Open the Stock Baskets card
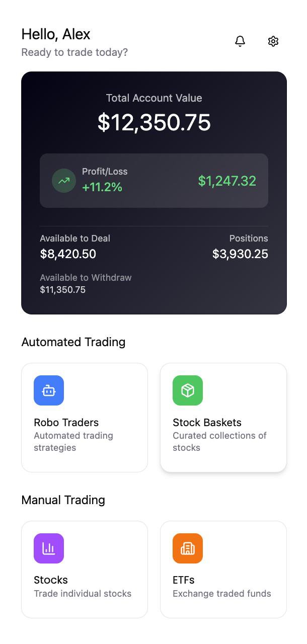307x644 pixels. click(223, 418)
